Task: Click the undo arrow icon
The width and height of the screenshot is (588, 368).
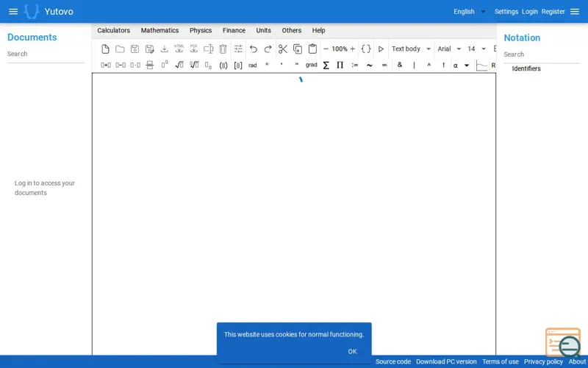Action: point(253,49)
